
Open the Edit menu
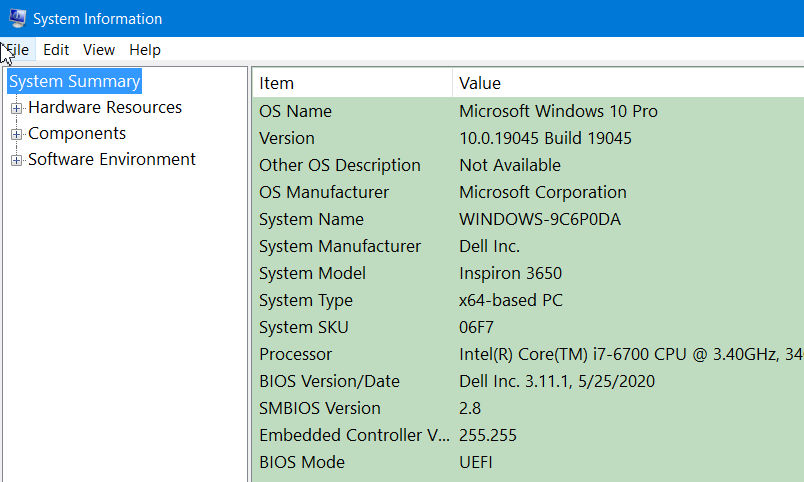[x=56, y=50]
